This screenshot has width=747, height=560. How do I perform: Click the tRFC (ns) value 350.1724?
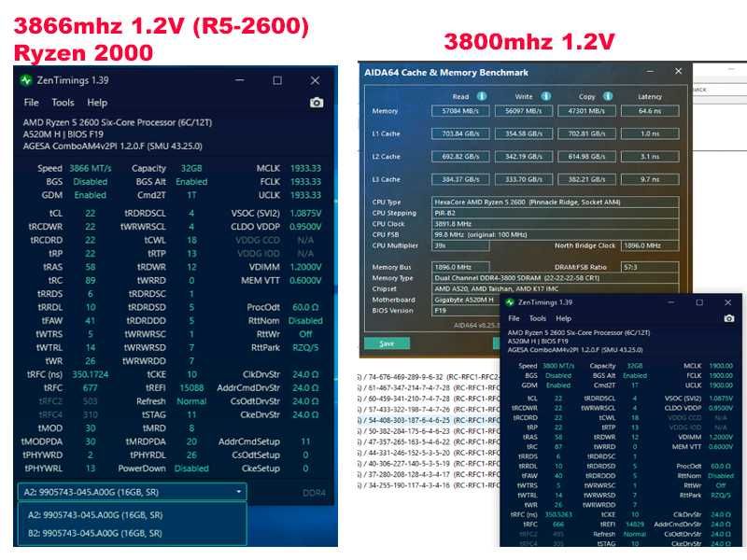click(x=90, y=375)
